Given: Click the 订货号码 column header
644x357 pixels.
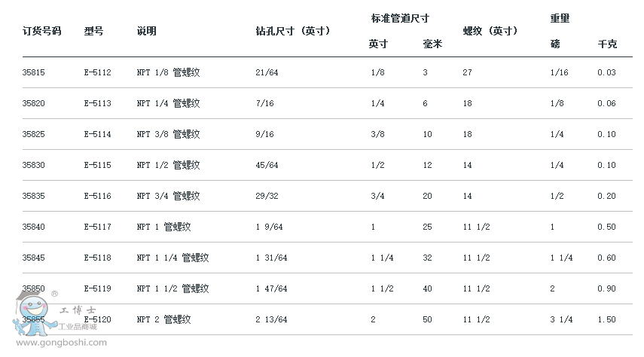Looking at the screenshot, I should (x=41, y=31).
